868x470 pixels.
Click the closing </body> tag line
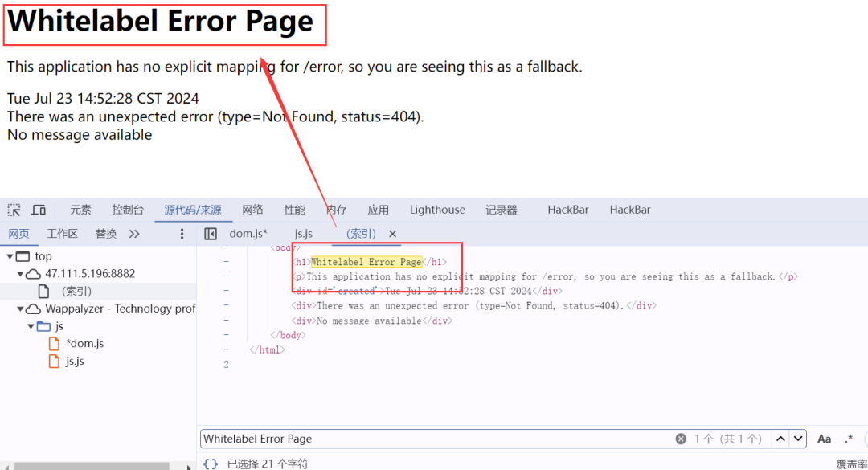[288, 336]
